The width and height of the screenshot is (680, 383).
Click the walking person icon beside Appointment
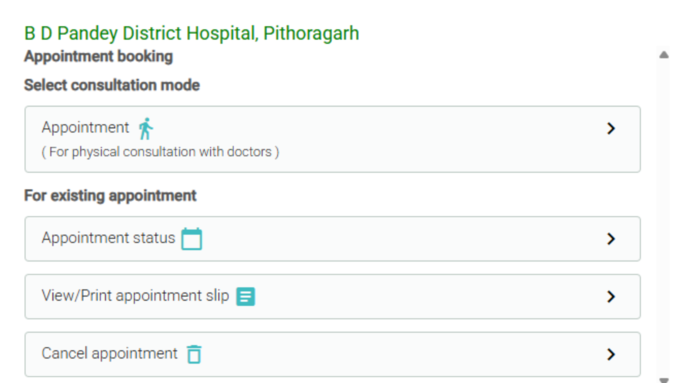[x=146, y=128]
